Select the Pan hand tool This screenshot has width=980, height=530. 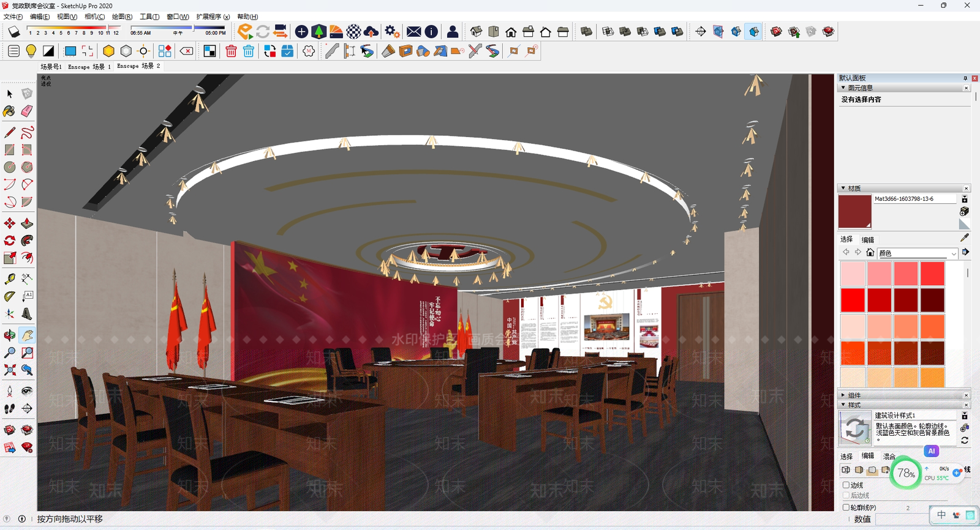point(27,335)
